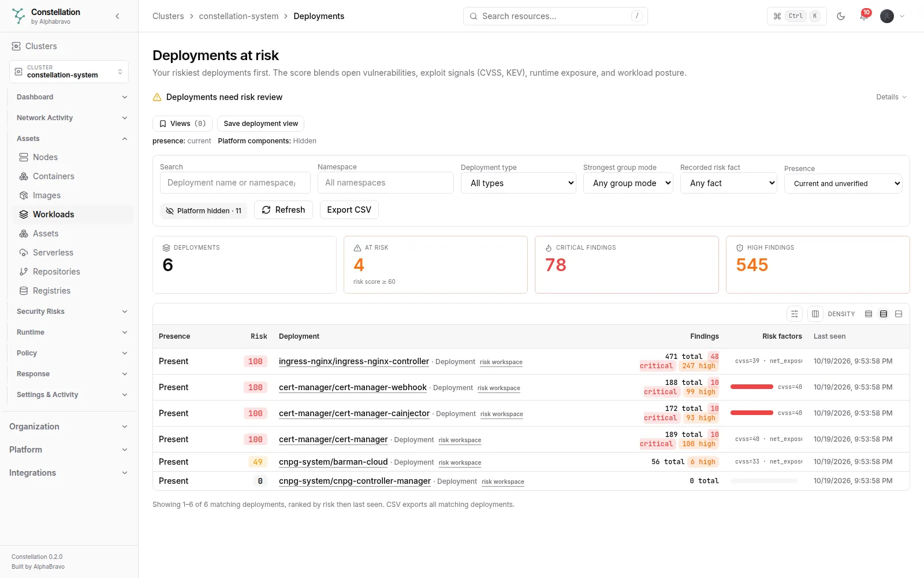This screenshot has height=578, width=924.
Task: Click the Constellation logo
Action: click(x=18, y=16)
